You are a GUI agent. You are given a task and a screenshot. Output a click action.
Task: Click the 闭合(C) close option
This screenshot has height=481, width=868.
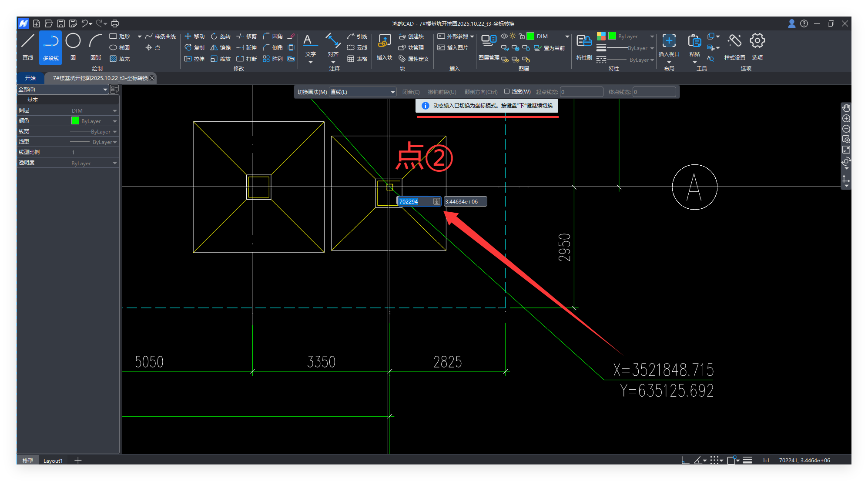[411, 92]
